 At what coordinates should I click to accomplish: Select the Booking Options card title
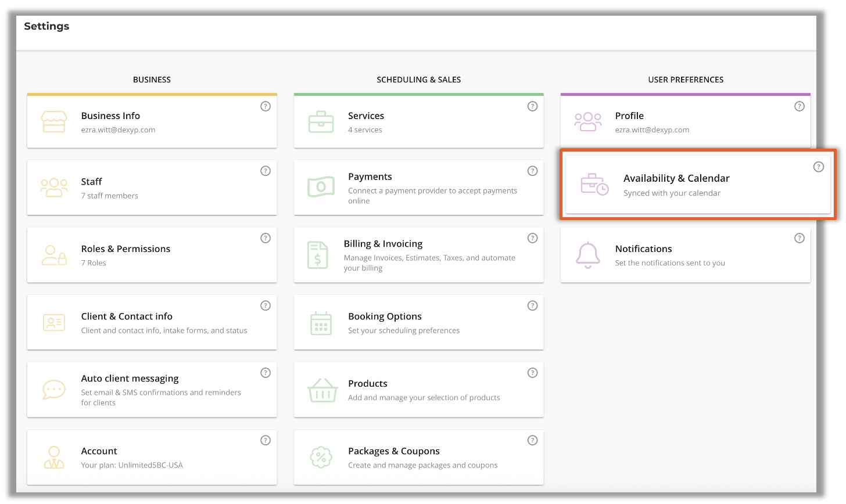pyautogui.click(x=385, y=316)
